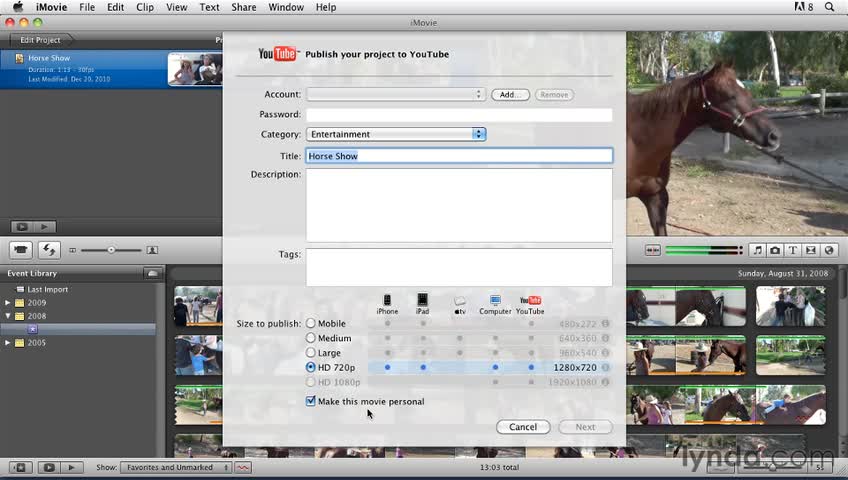Open the Photo browser camera icon
This screenshot has height=480, width=848.
[x=775, y=250]
